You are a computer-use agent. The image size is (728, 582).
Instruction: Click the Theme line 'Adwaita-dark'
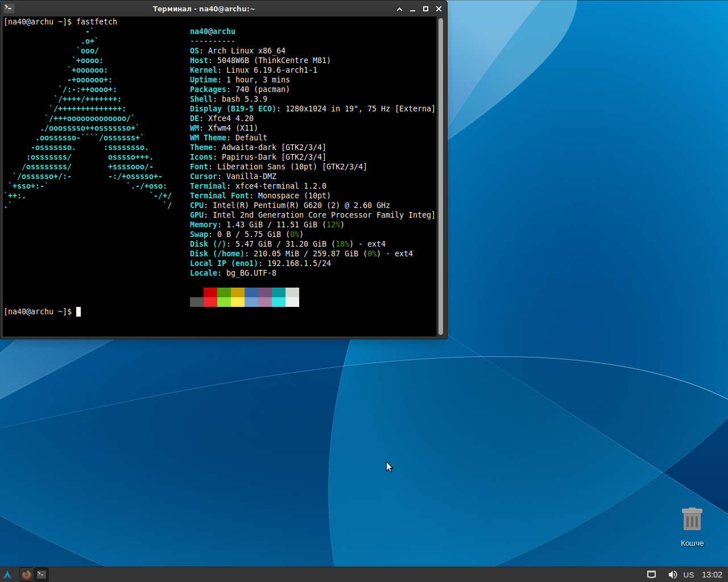click(258, 147)
